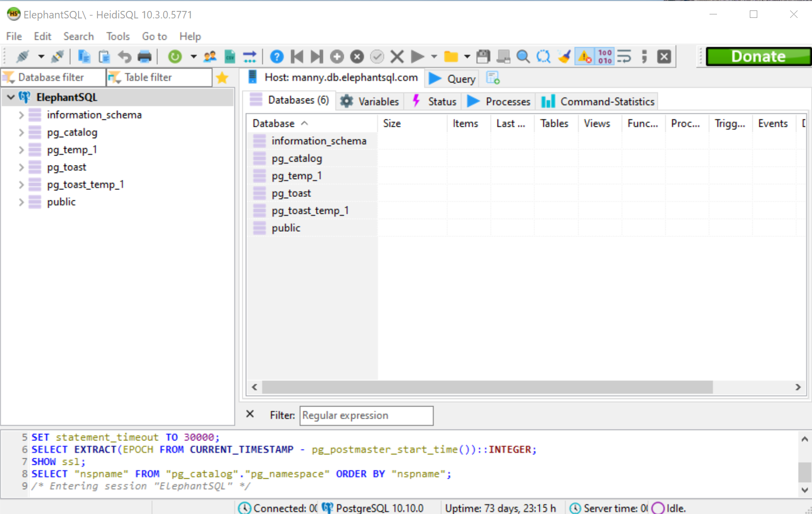The width and height of the screenshot is (812, 514).
Task: Open the Refresh dropdown arrow
Action: coord(194,57)
